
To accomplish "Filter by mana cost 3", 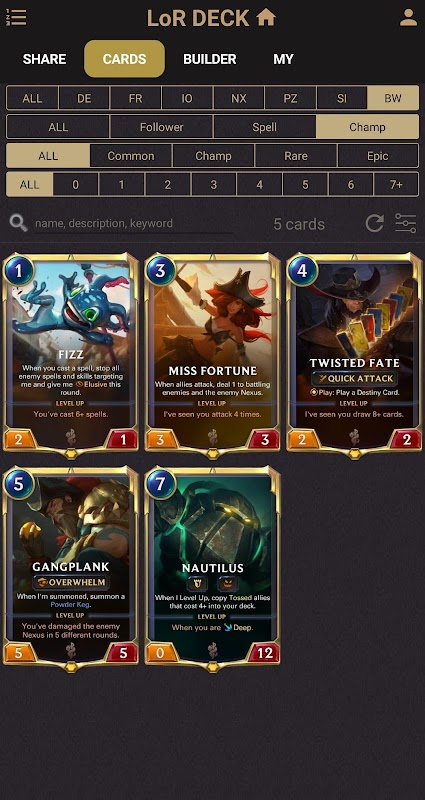I will pyautogui.click(x=213, y=185).
